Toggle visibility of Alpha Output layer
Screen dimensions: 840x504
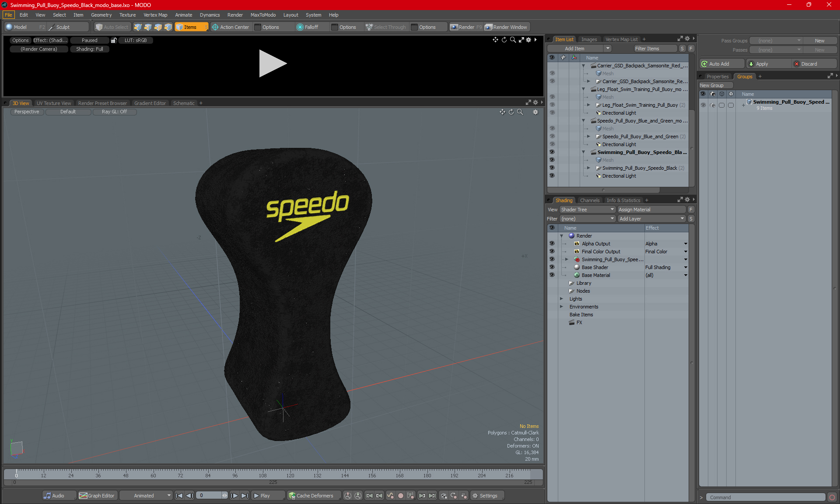[552, 244]
